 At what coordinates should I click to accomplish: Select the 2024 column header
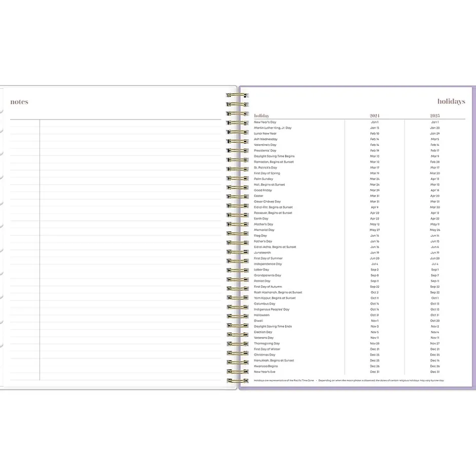374,116
